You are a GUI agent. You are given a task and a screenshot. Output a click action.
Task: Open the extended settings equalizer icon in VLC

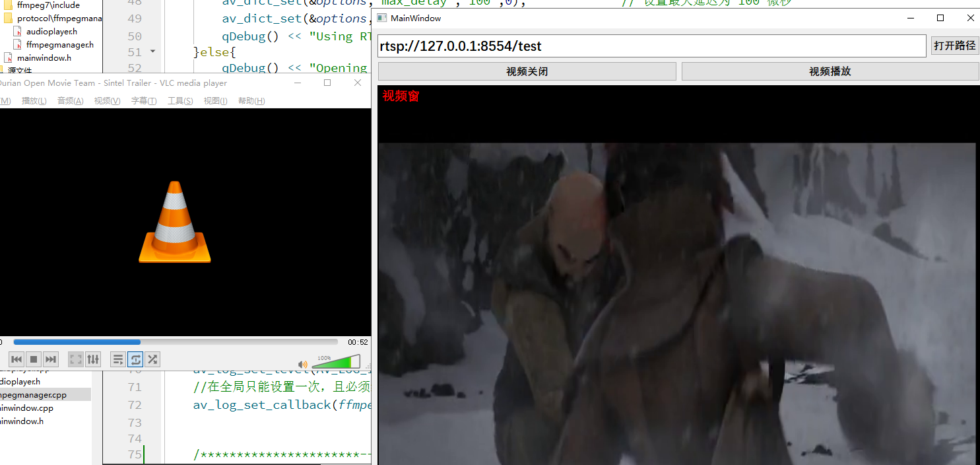92,359
